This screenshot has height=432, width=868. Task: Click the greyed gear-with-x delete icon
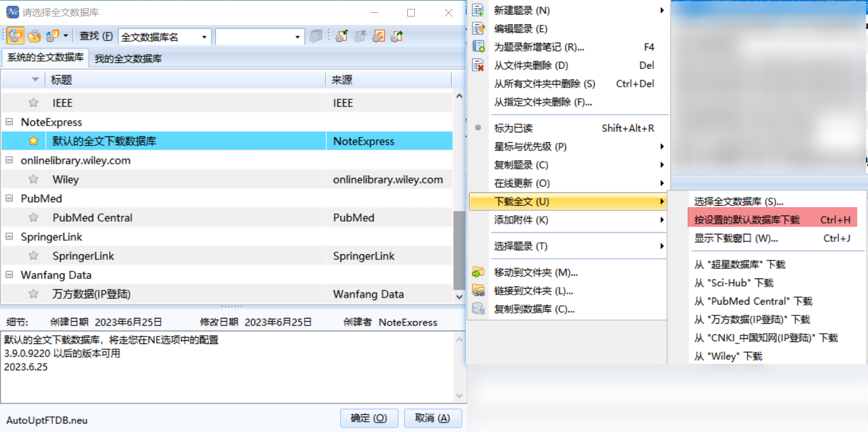(360, 36)
